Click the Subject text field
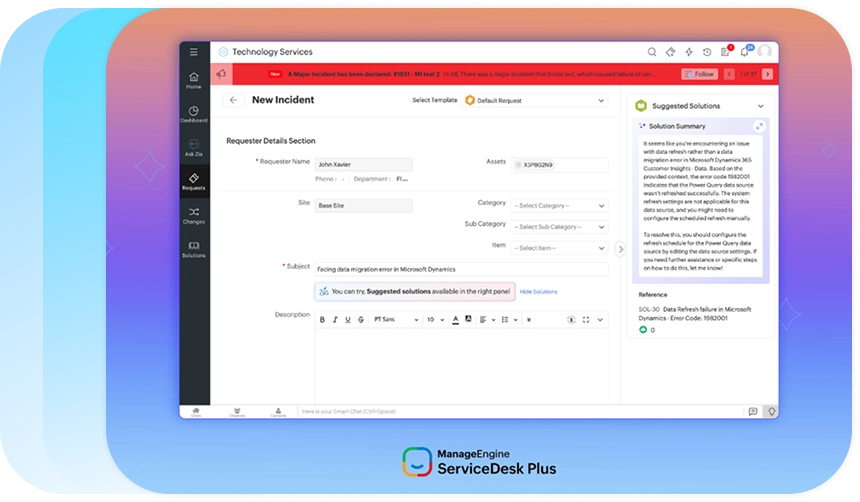Image resolution: width=860 pixels, height=502 pixels. [x=461, y=269]
